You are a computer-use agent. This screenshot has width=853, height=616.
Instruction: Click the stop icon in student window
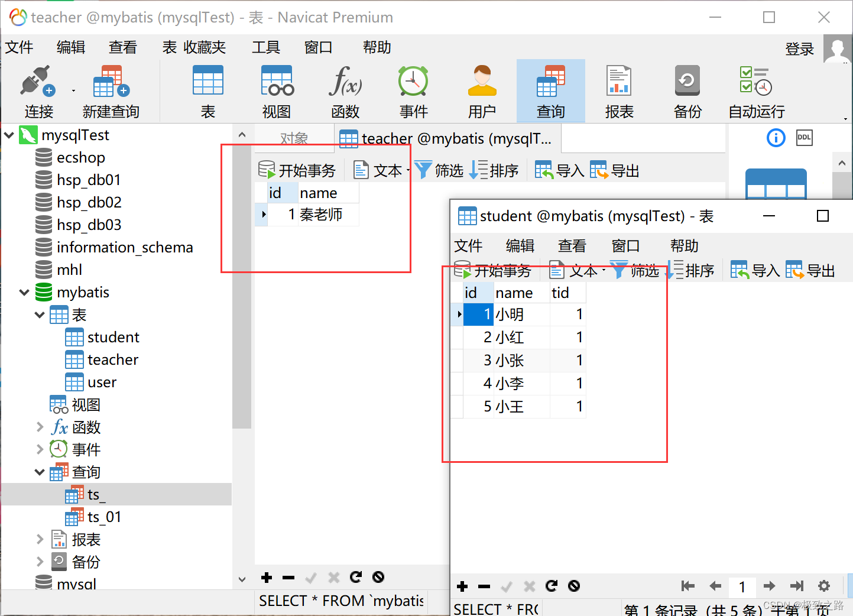574,586
